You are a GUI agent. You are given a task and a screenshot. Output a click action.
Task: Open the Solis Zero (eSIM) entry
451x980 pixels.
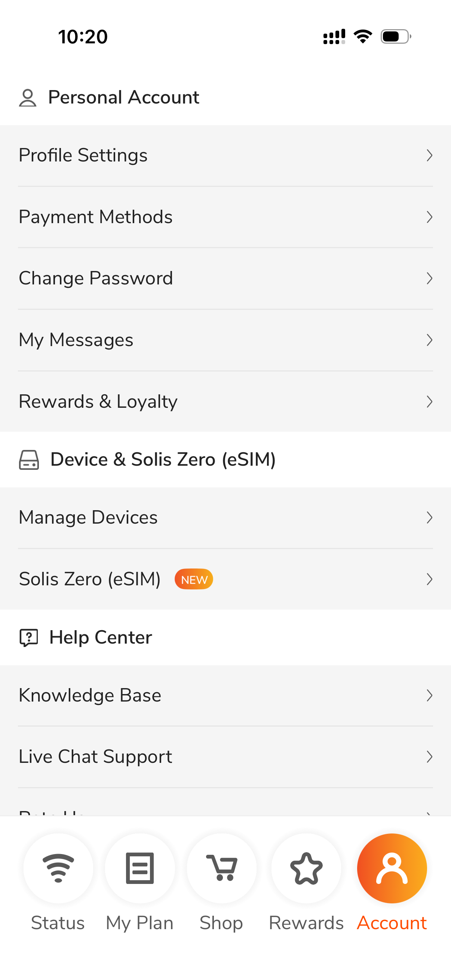(225, 579)
